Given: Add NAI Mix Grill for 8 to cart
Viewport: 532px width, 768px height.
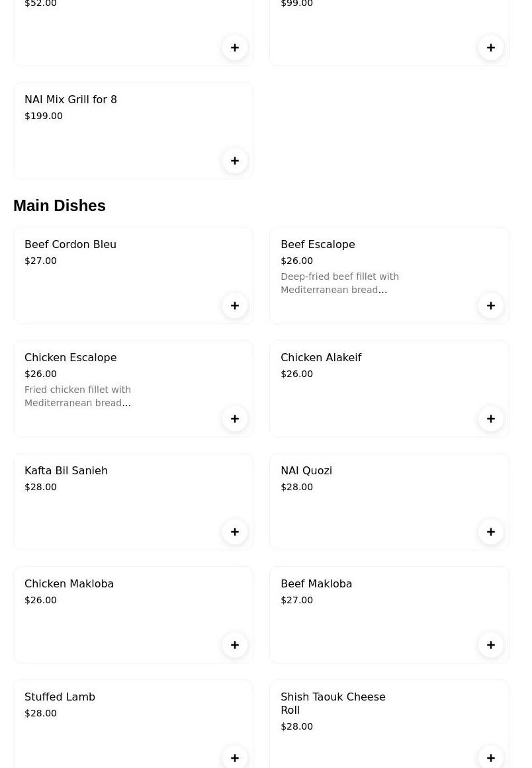Looking at the screenshot, I should click(x=235, y=161).
